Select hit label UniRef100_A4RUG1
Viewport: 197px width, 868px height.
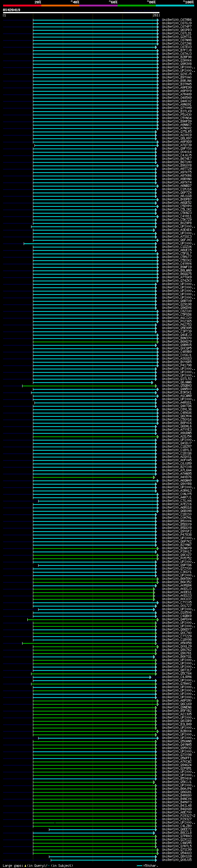(177, 403)
